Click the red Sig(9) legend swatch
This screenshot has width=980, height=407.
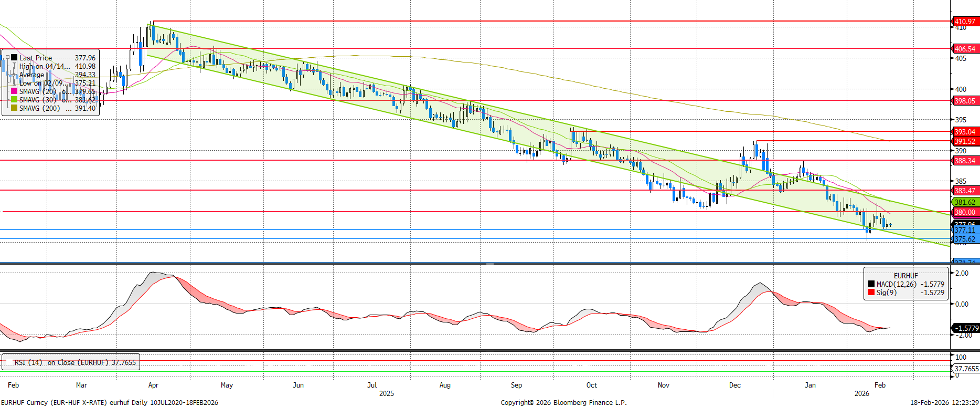click(871, 293)
